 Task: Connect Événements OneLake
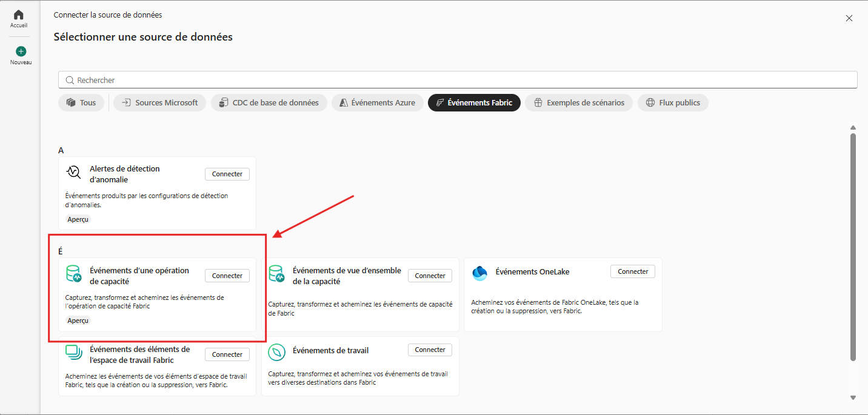633,271
